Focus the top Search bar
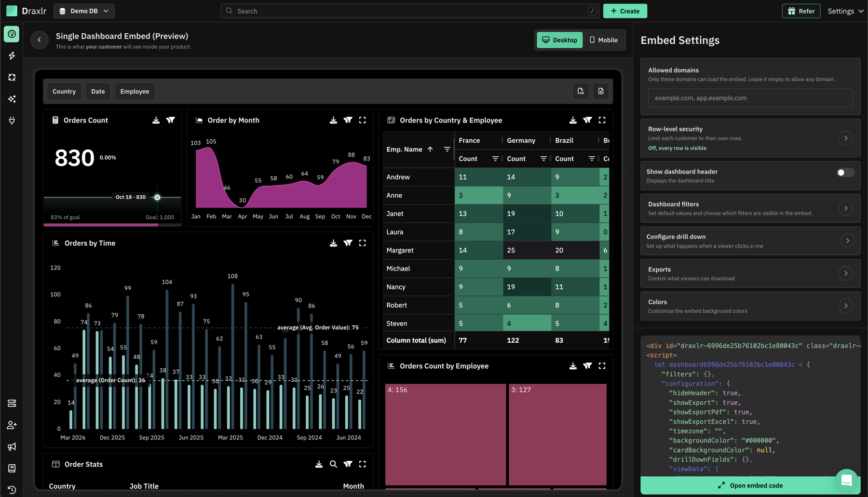The image size is (868, 497). (410, 11)
